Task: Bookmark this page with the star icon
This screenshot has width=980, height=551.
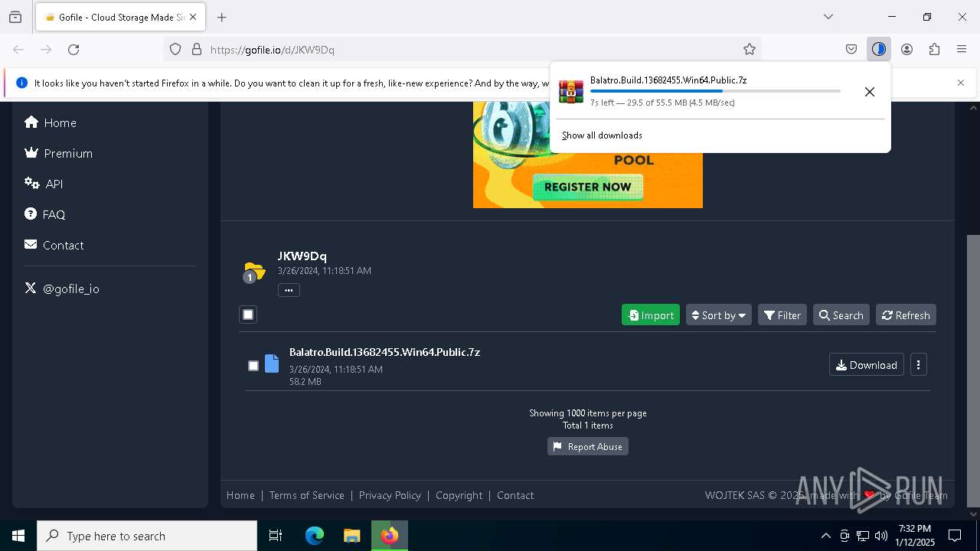Action: pos(750,50)
